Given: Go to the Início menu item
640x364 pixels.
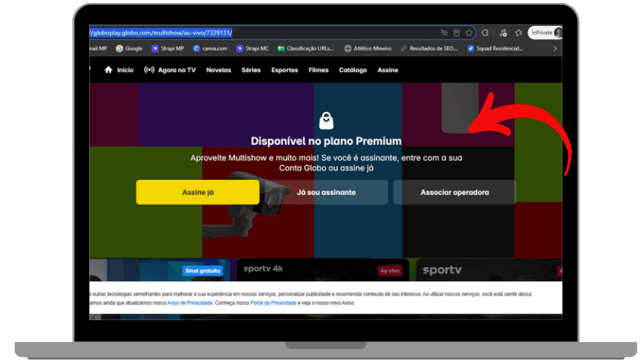Looking at the screenshot, I should tap(125, 70).
